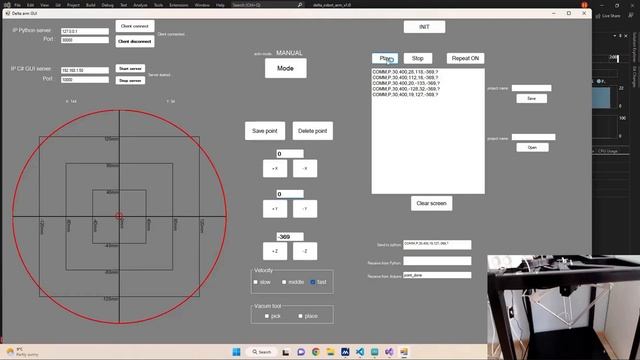Open File Explorer from the taskbar
This screenshot has height=360, width=640.
330,352
